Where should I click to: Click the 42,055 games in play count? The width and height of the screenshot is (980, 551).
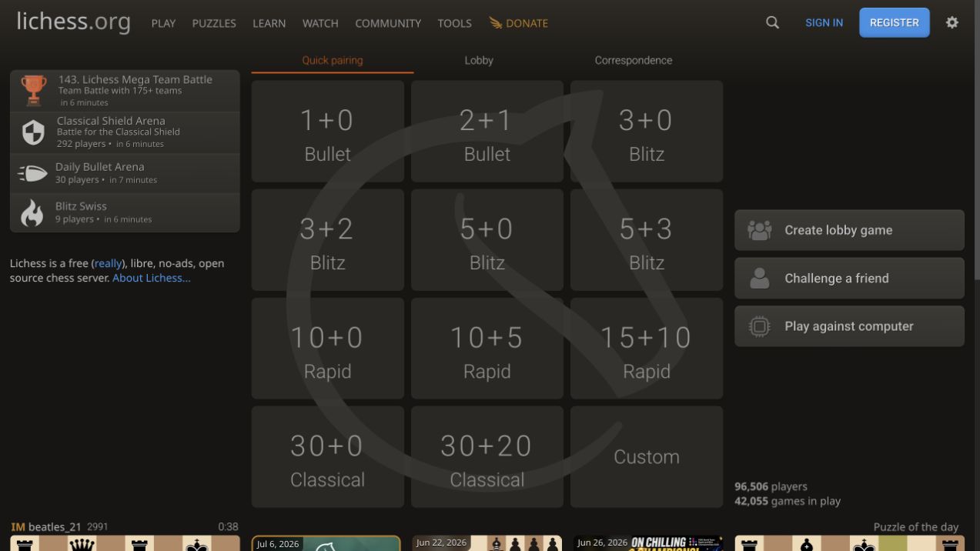click(788, 501)
